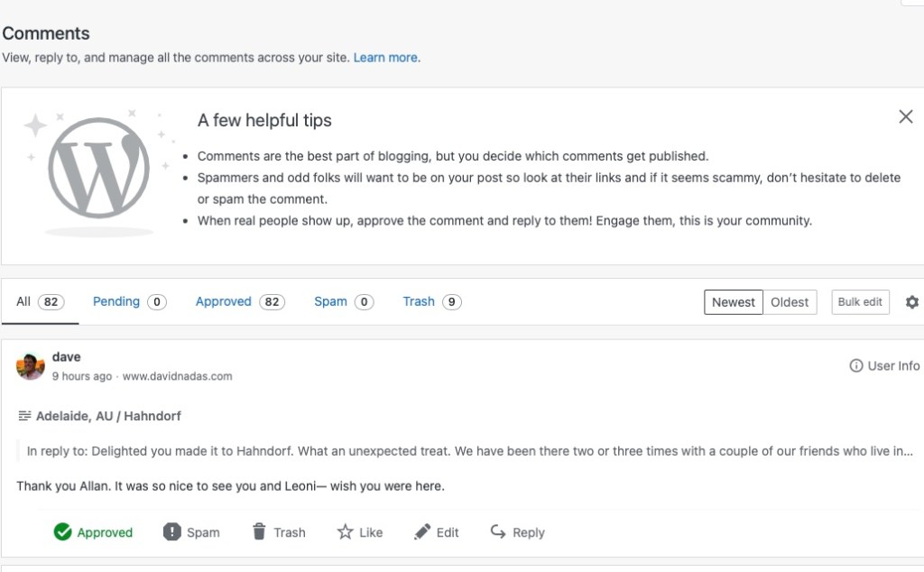Sort comments by Oldest
Image resolution: width=924 pixels, height=572 pixels.
pos(790,302)
